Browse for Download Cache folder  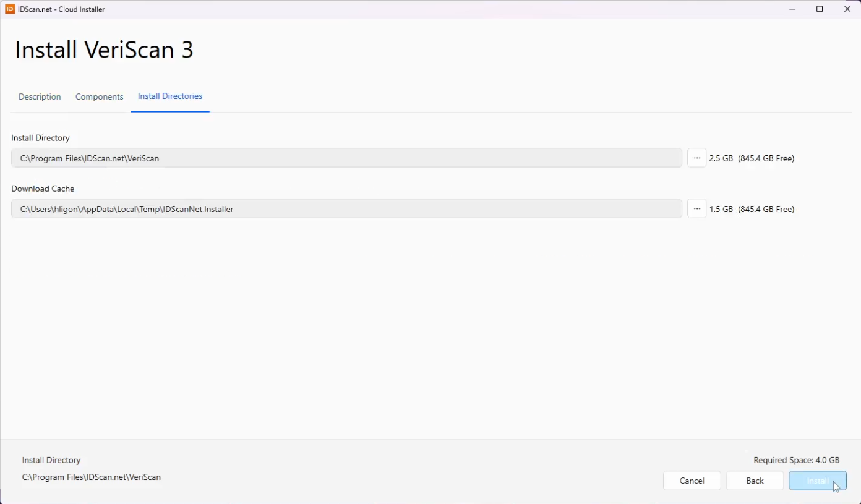697,209
